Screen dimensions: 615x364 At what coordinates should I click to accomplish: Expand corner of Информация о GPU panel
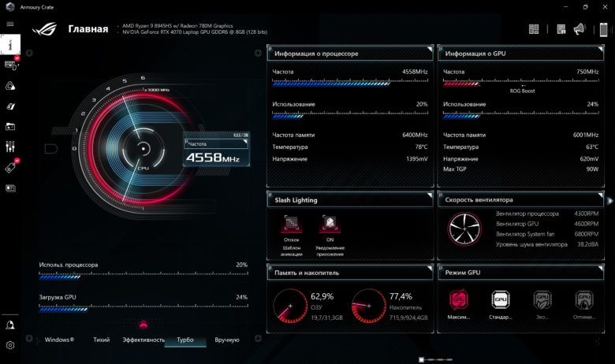pyautogui.click(x=601, y=50)
